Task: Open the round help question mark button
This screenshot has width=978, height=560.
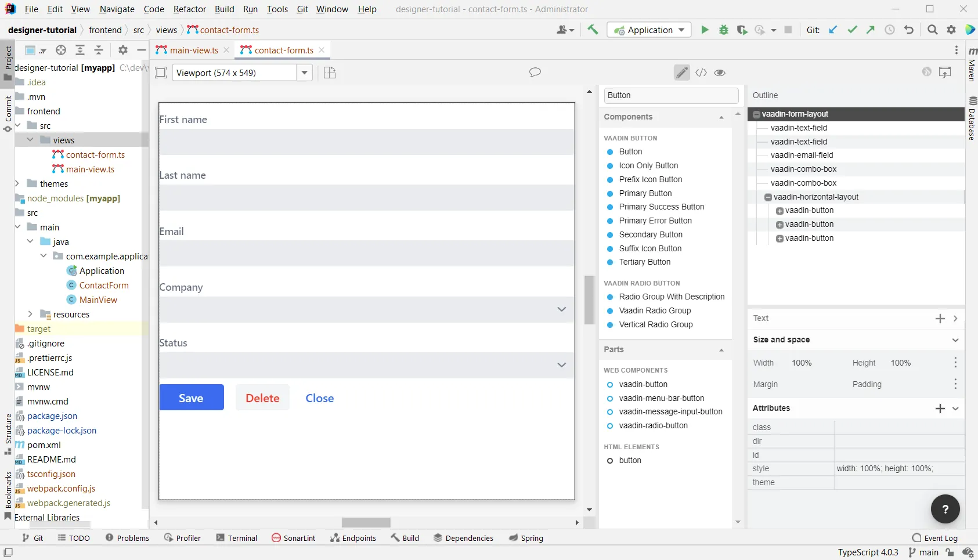Action: [945, 509]
